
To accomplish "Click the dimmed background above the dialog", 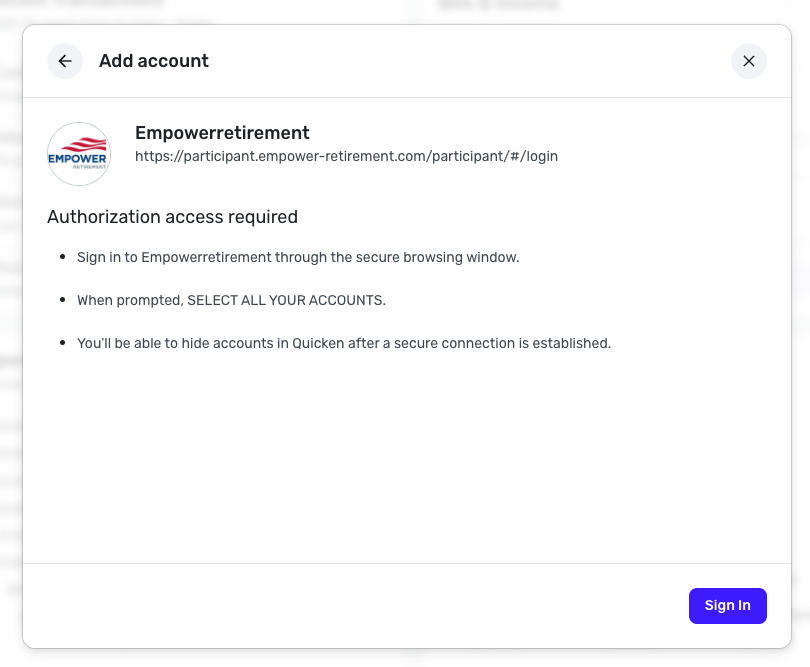I will [x=400, y=11].
